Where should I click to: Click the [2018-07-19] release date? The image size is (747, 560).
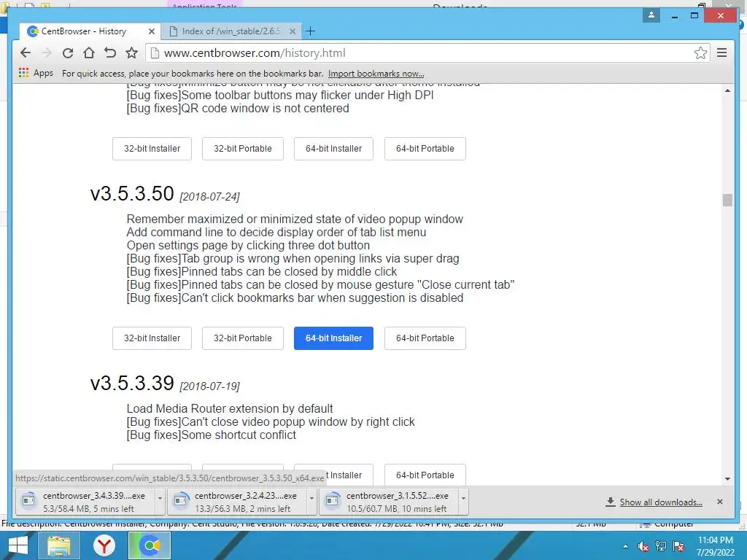[209, 386]
